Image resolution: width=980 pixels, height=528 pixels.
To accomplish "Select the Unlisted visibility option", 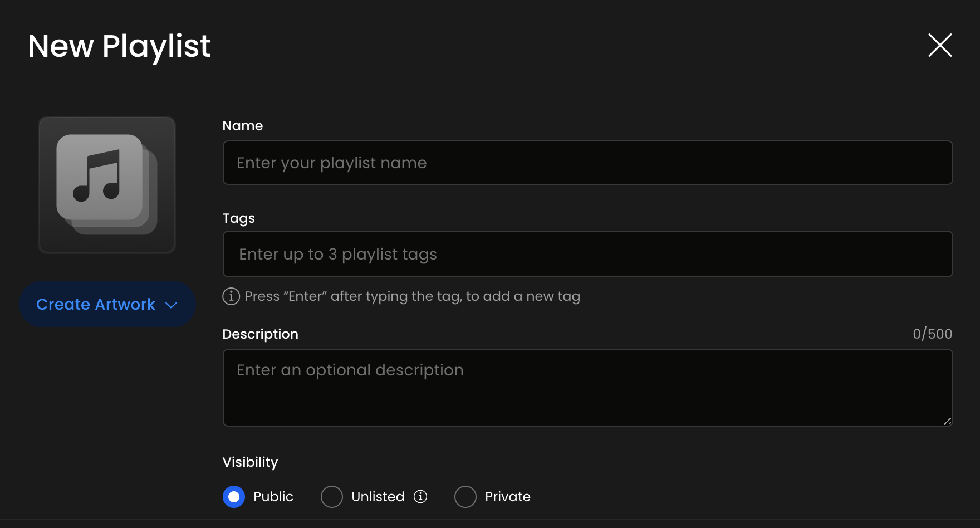I will 332,496.
